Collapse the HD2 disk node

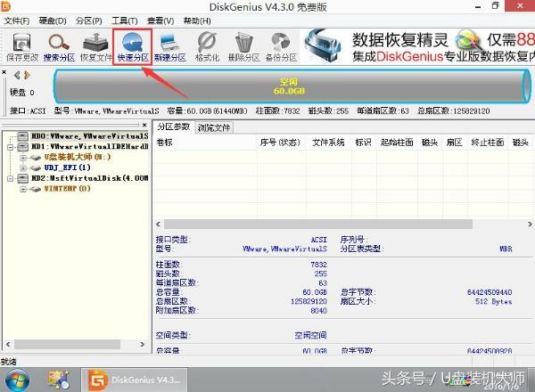pos(11,178)
